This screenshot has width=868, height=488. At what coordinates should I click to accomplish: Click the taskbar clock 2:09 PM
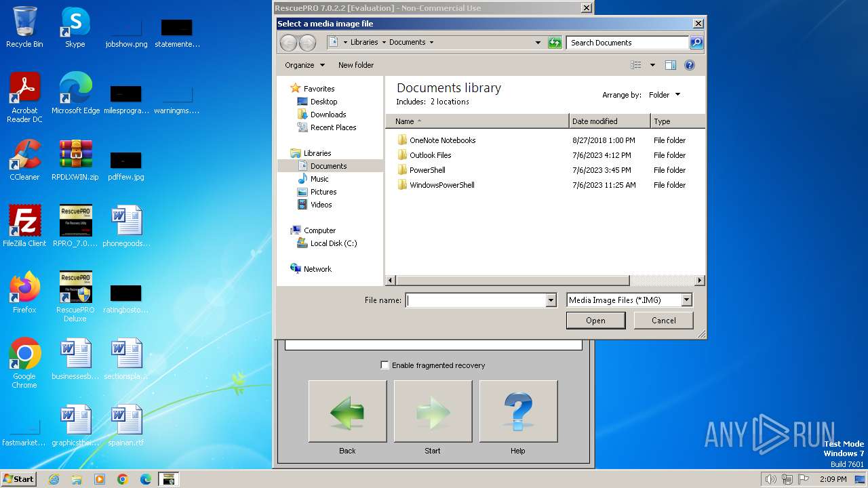tap(833, 479)
